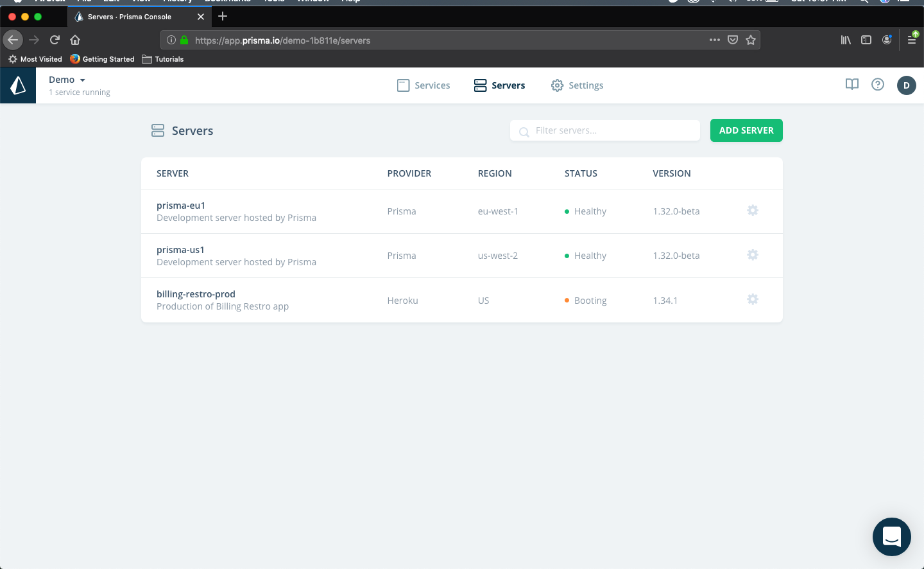
Task: Click version 1.34.1 cell
Action: pos(665,301)
